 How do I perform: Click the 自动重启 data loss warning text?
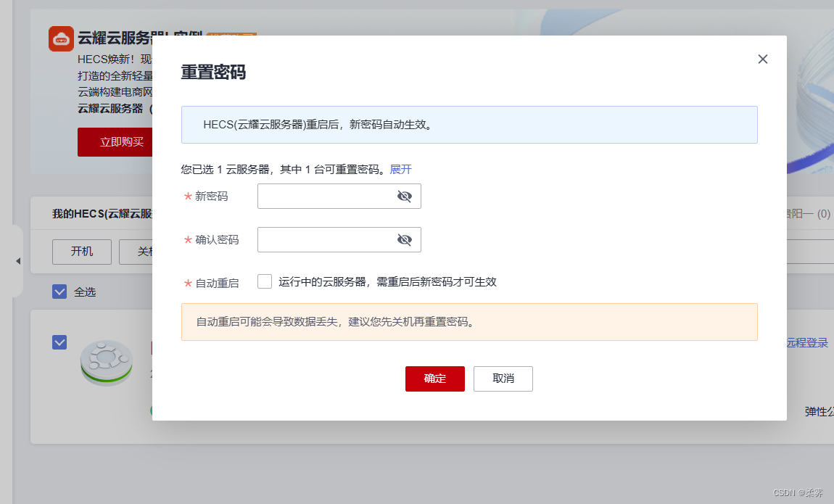[x=335, y=322]
